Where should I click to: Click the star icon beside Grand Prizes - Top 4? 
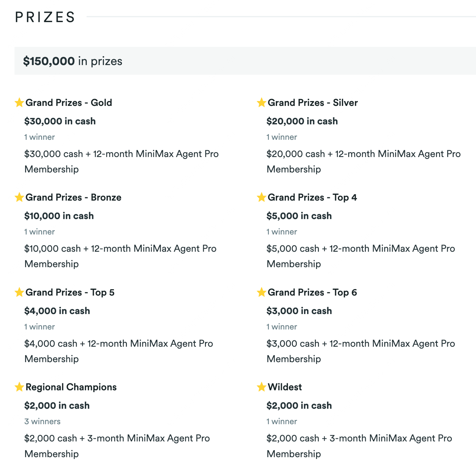tap(262, 197)
